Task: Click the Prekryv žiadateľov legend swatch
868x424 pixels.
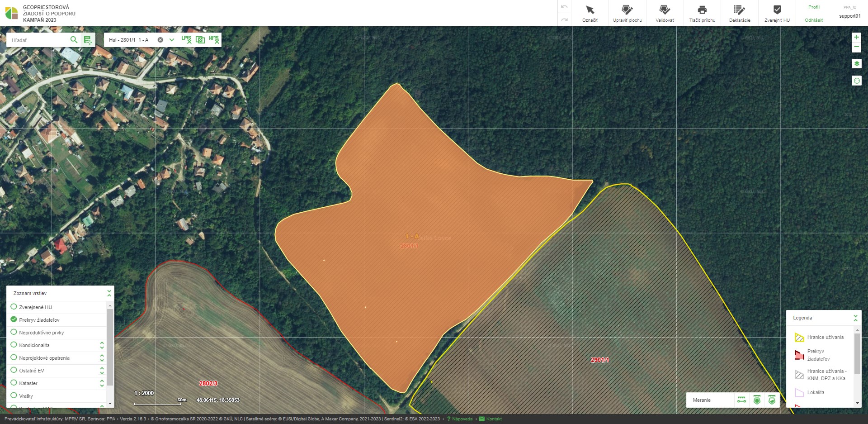Action: click(x=799, y=355)
